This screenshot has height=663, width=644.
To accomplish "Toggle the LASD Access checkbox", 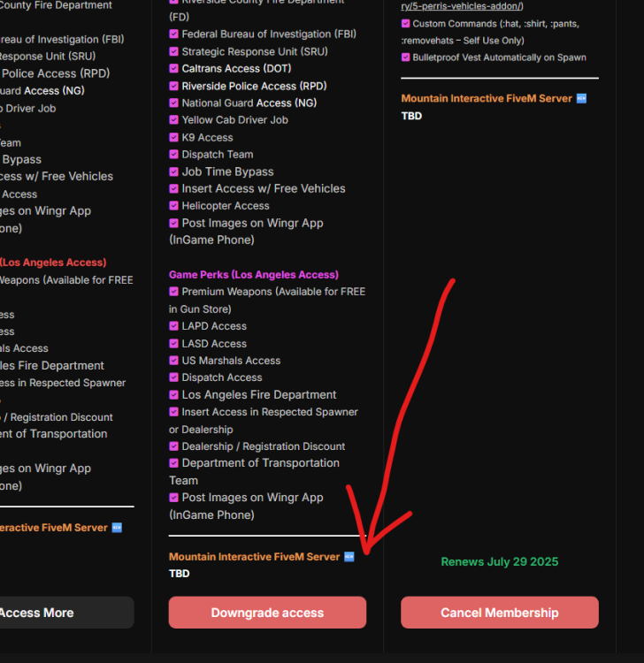I will click(173, 343).
